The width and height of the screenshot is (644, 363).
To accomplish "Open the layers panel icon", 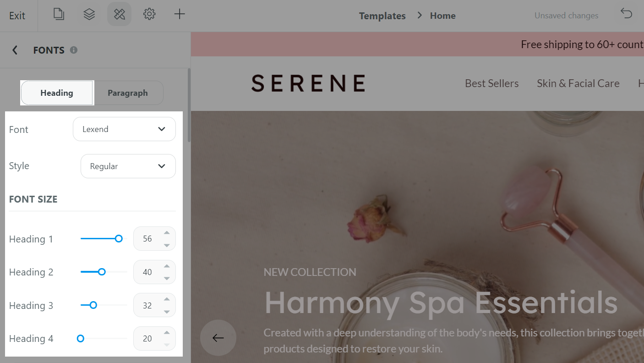I will coord(89,15).
